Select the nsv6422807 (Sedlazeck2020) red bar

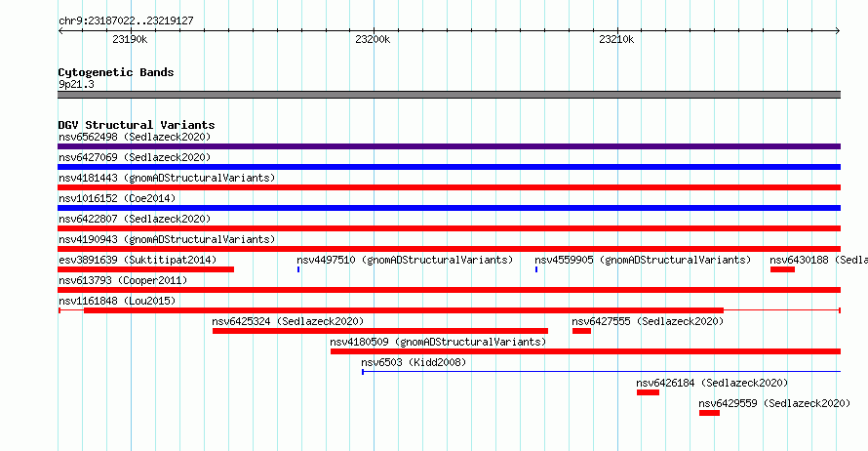[x=449, y=228]
